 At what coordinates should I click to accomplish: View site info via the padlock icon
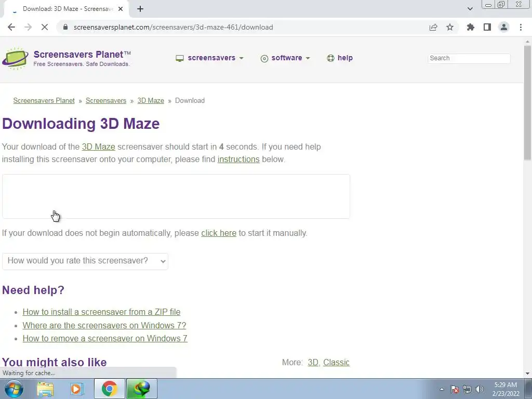pyautogui.click(x=65, y=27)
